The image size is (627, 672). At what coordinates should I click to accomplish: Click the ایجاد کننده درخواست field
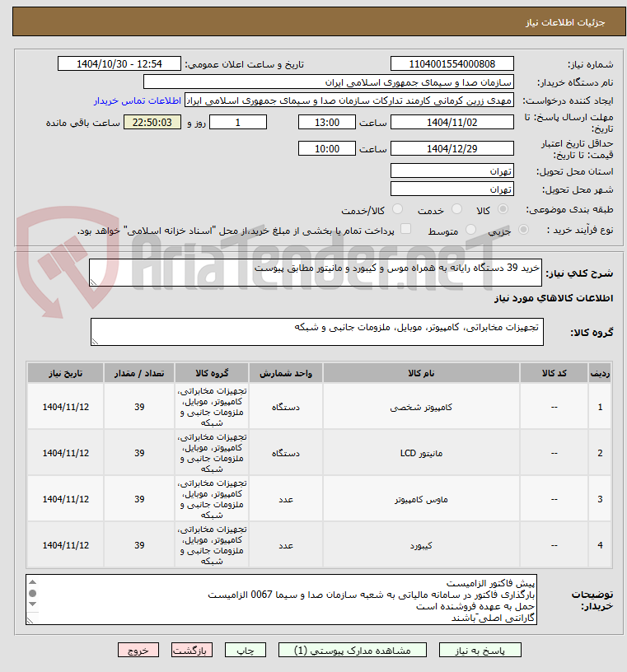coord(349,100)
